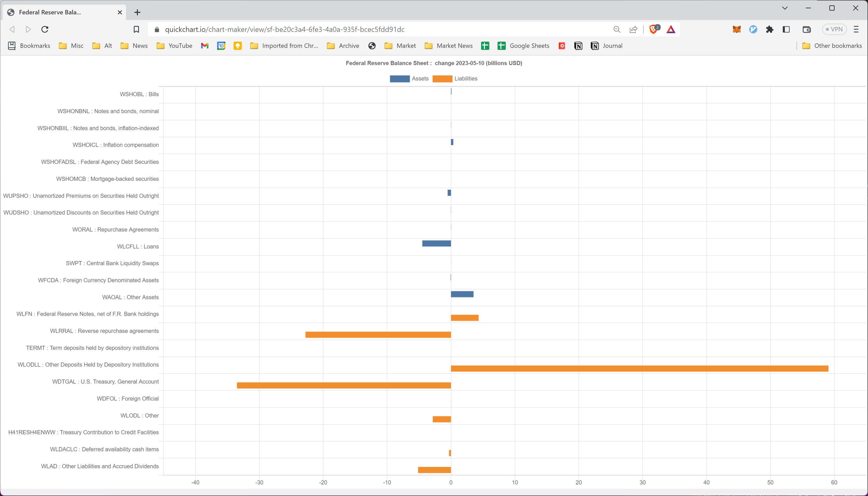868x496 pixels.
Task: Toggle the Assets legend series
Action: pyautogui.click(x=409, y=79)
